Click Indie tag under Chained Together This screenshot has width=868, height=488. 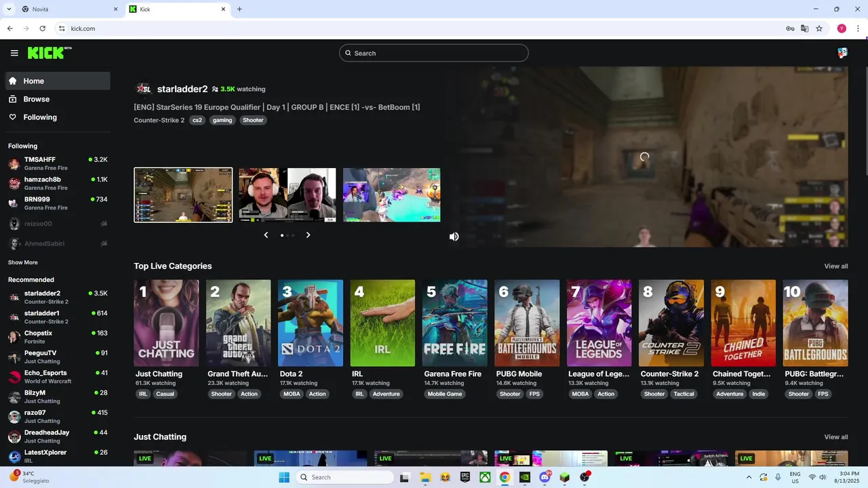(x=758, y=394)
